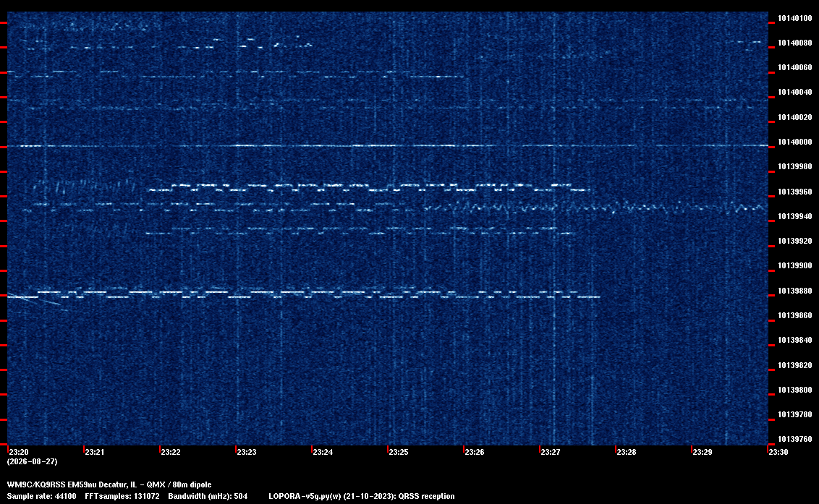This screenshot has width=819, height=504.
Task: Click the 10139880 frequency scale label
Action: click(795, 291)
